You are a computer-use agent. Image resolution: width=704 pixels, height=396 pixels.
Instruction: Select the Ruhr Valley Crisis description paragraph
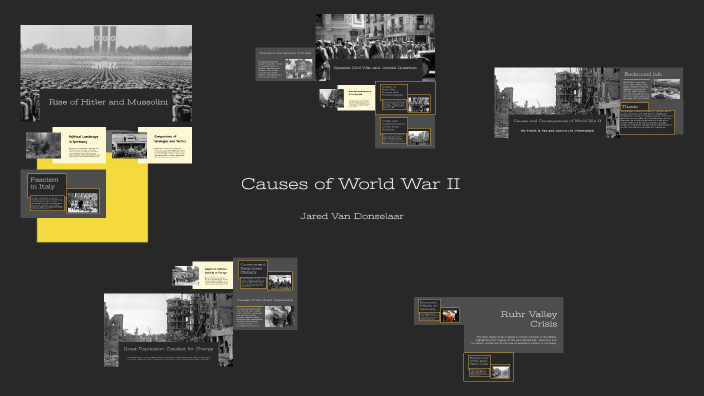pos(514,340)
